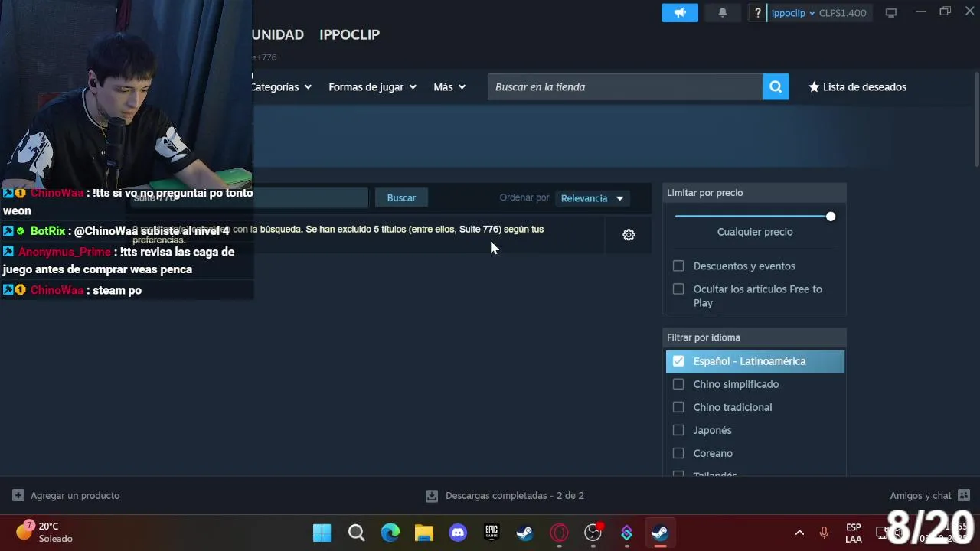Open Discord from the taskbar

click(x=458, y=533)
